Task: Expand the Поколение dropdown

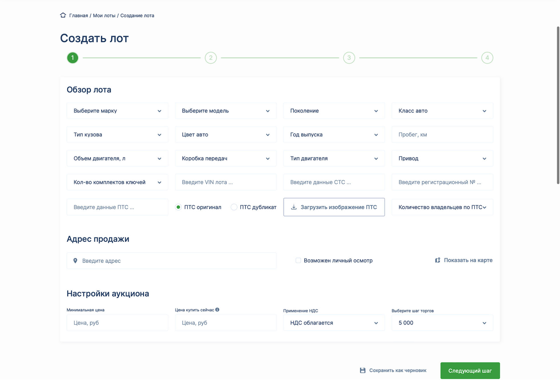Action: [x=334, y=111]
